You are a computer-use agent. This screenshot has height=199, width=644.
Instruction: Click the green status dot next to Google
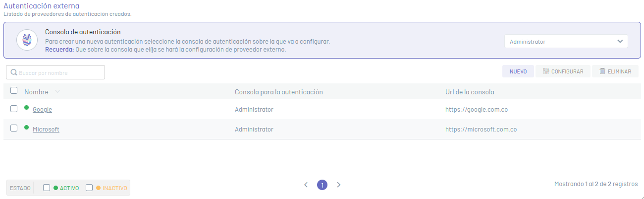click(x=27, y=107)
